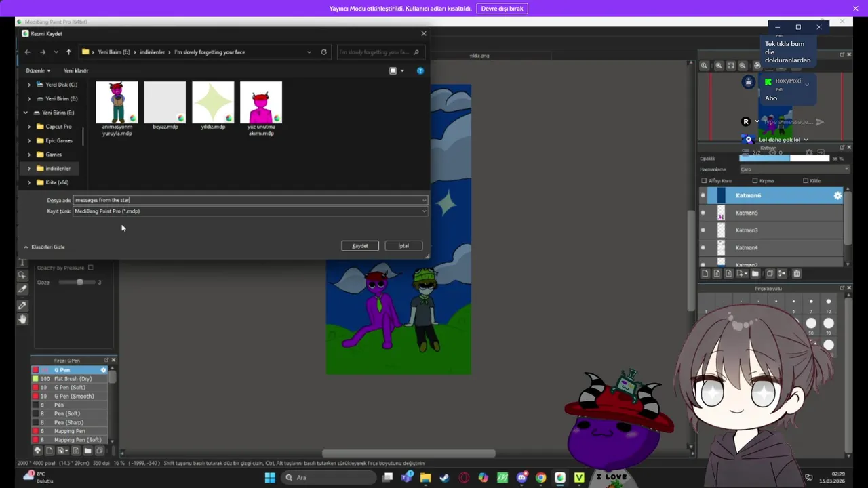Switch to yıldız.png document tab
Screen dimensions: 868x488
[479, 56]
